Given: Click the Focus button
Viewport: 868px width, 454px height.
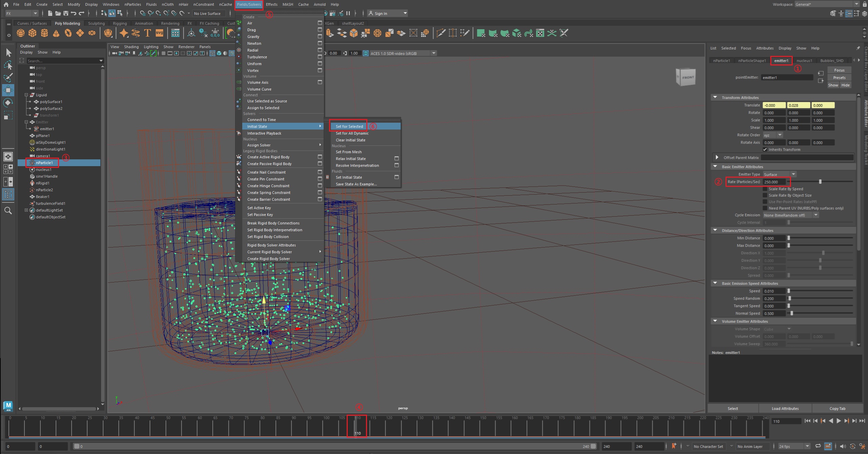Looking at the screenshot, I should tap(839, 70).
